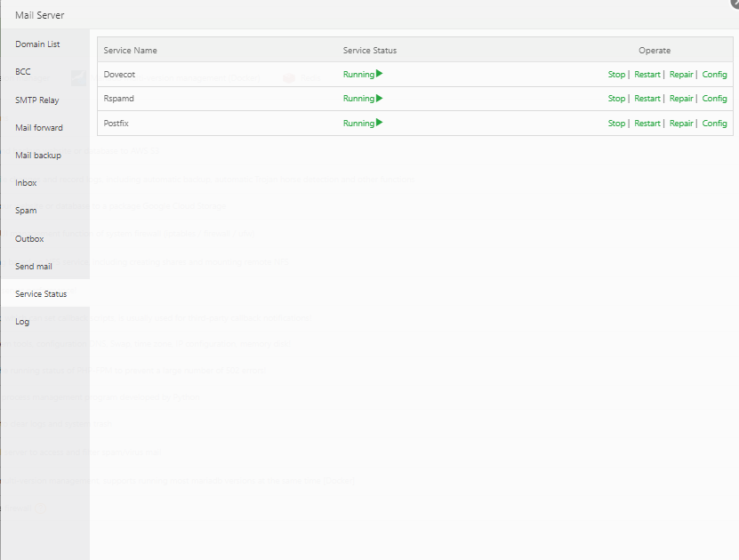This screenshot has height=560, width=739.
Task: Select the Service Status tab
Action: click(x=44, y=293)
